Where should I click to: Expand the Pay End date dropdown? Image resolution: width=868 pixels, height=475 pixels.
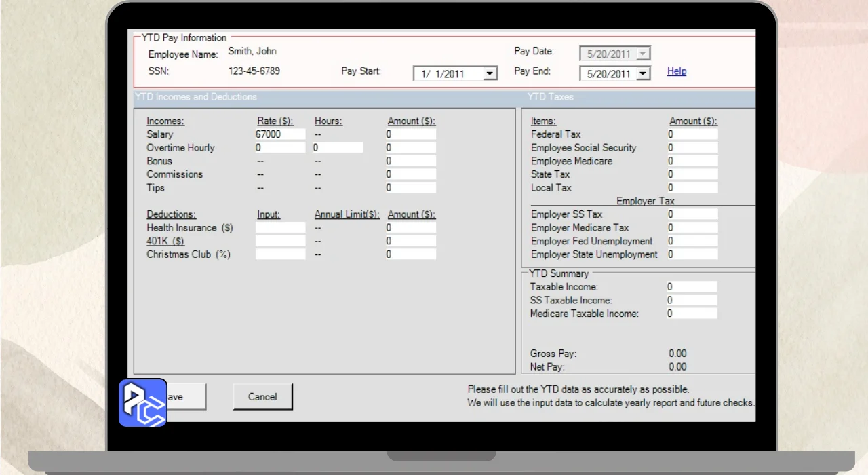point(644,74)
